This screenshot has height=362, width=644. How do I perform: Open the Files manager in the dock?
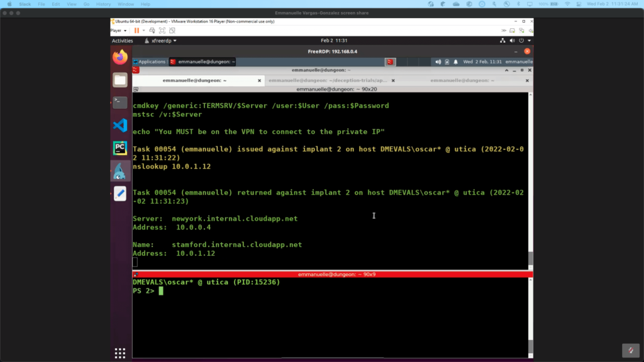pyautogui.click(x=119, y=80)
